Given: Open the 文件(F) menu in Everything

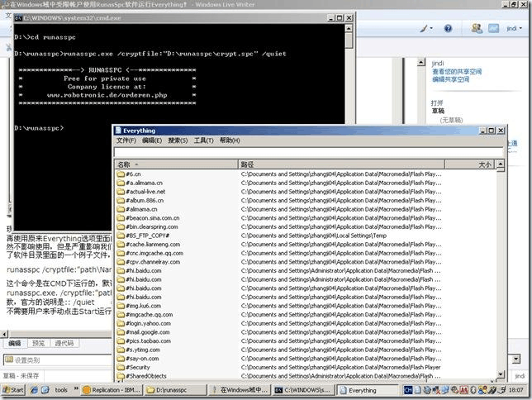Looking at the screenshot, I should (x=126, y=140).
